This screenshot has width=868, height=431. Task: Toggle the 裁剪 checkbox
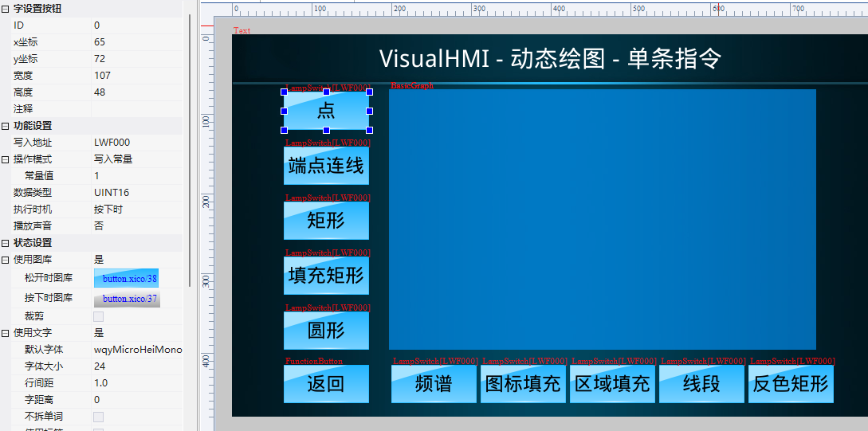coord(99,316)
